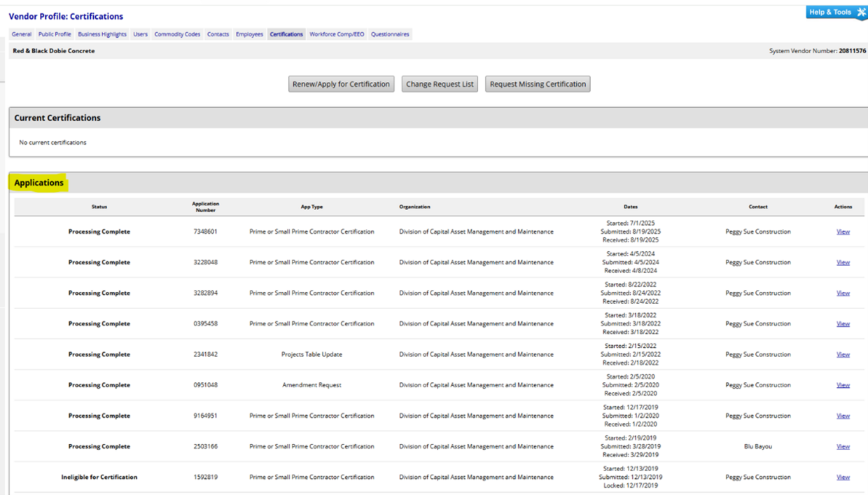View the Projects Table Update application

pos(843,355)
